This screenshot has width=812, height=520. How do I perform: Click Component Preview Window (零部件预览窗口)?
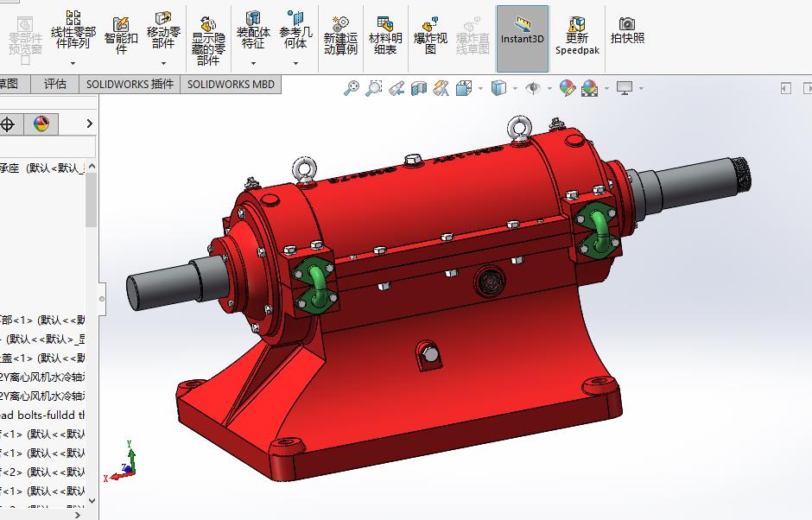(x=25, y=41)
